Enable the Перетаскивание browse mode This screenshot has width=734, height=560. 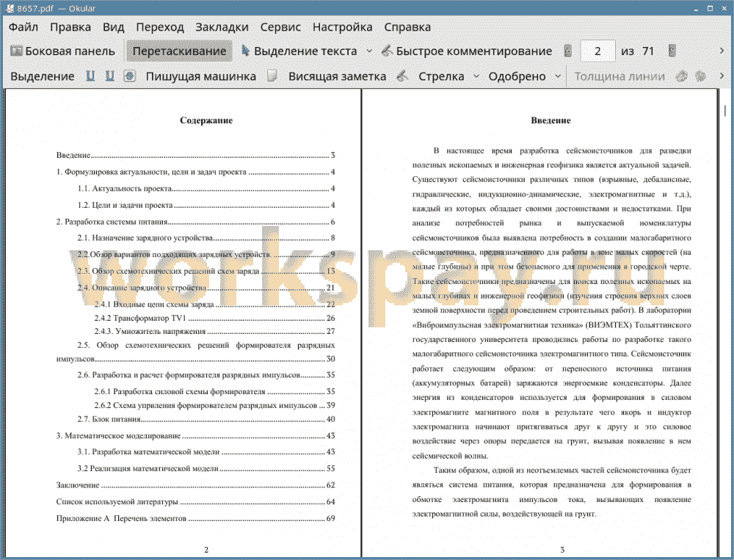click(x=179, y=51)
